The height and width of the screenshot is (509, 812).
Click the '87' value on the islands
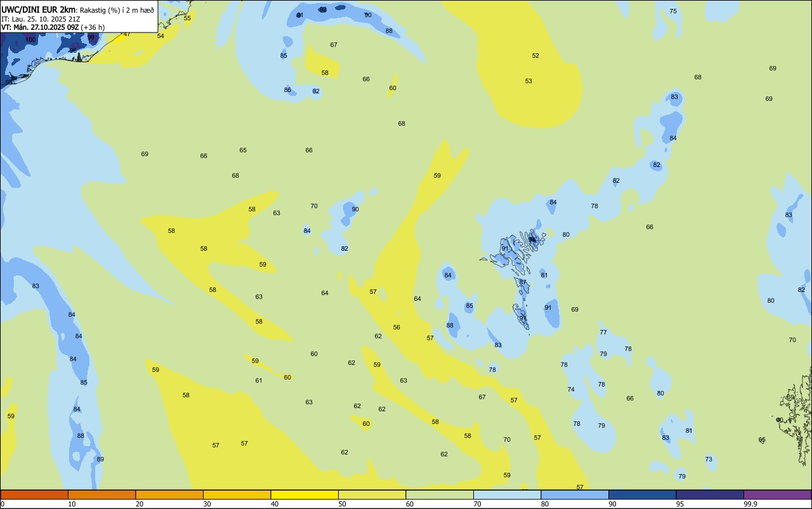(523, 282)
